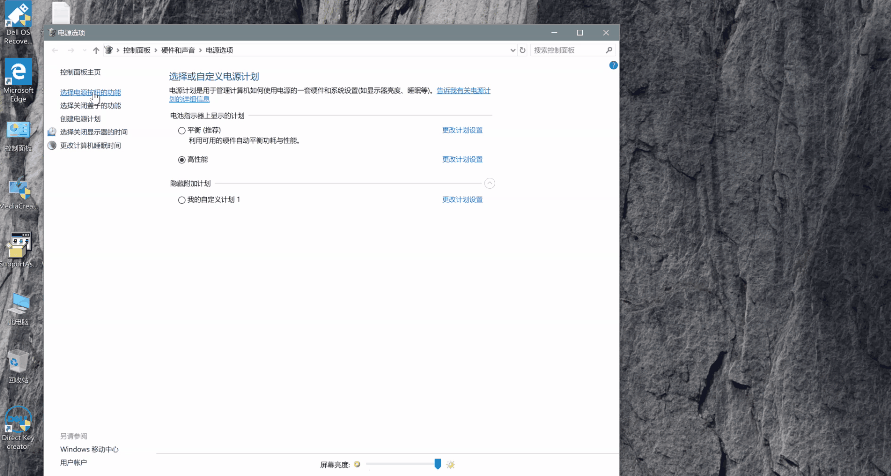891x476 pixels.
Task: Click the display-off time shield icon
Action: pos(52,132)
